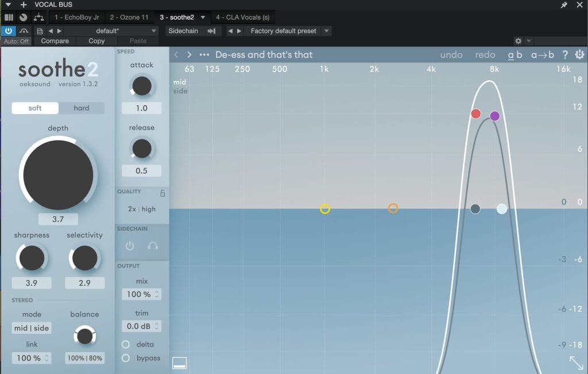Screen dimensions: 588x374
Task: Switch to hard mode
Action: (x=82, y=108)
